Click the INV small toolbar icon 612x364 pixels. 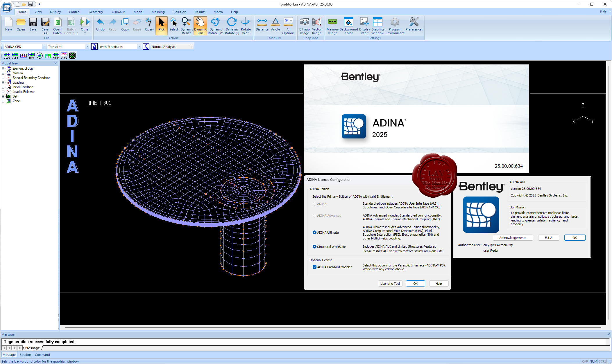tap(32, 56)
